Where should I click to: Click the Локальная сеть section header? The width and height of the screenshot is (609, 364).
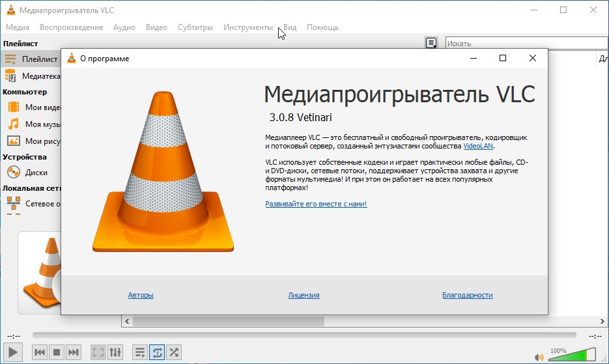(x=31, y=188)
